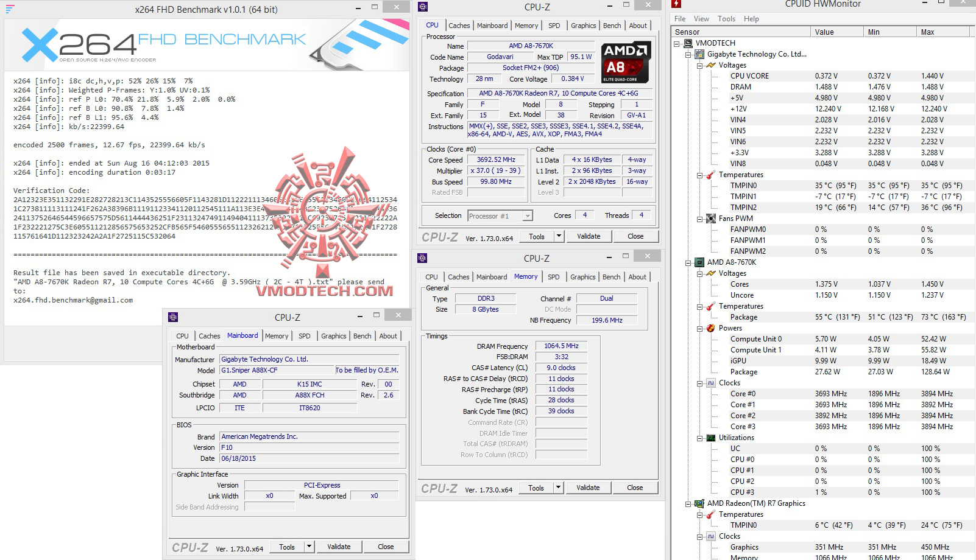Screen dimensions: 976x560
Task: Click the AMD A8-7670K processor chip icon
Action: point(699,262)
